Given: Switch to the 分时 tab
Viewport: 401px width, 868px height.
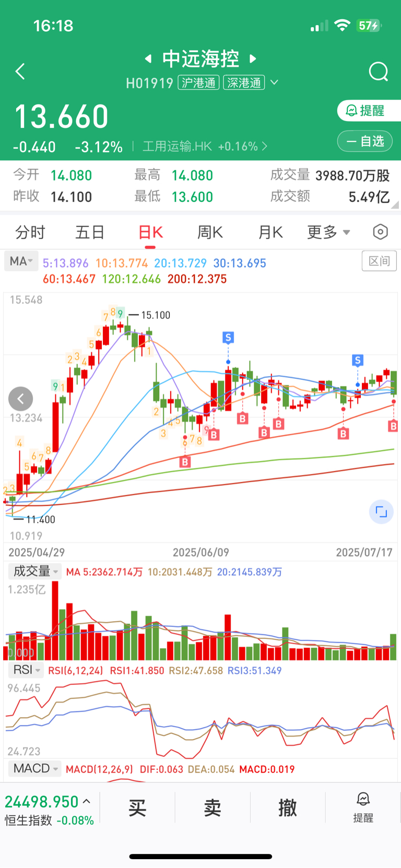Looking at the screenshot, I should tap(30, 232).
